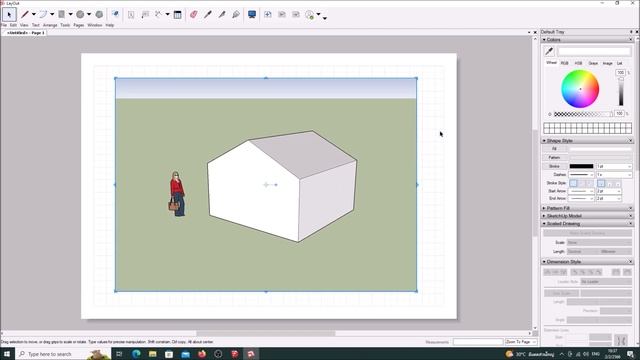Image resolution: width=640 pixels, height=360 pixels.
Task: Go to next page
Action: point(296,15)
